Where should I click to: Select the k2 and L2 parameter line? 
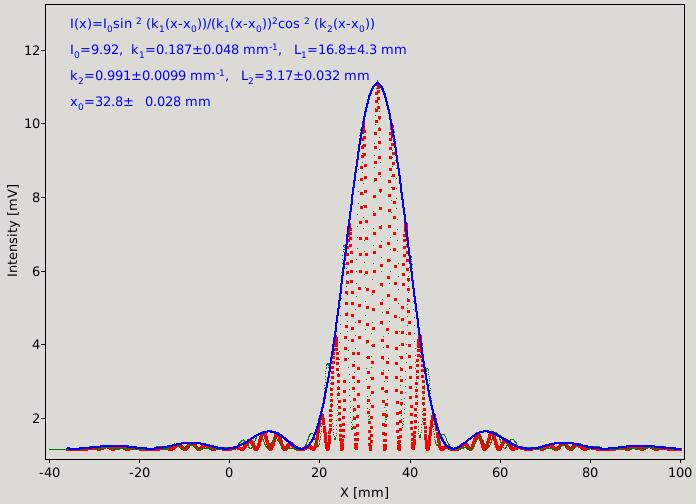pyautogui.click(x=220, y=76)
